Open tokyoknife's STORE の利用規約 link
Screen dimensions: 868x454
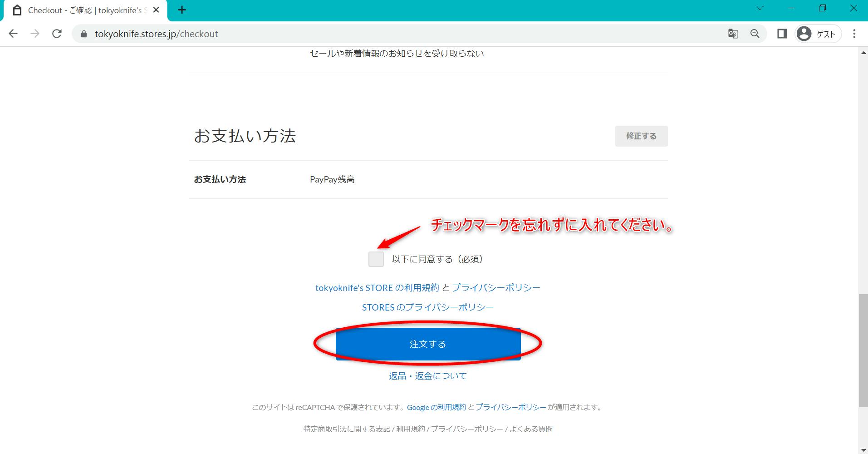(x=377, y=288)
